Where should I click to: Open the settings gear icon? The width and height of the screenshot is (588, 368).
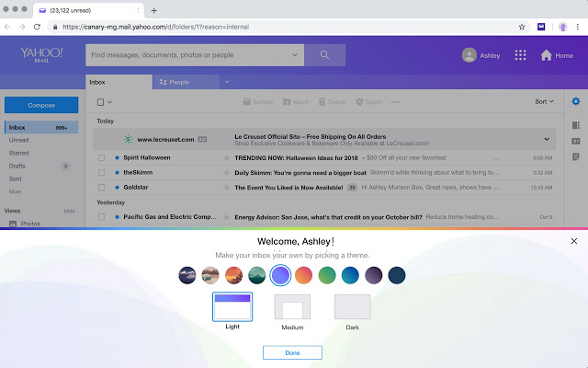pyautogui.click(x=576, y=101)
